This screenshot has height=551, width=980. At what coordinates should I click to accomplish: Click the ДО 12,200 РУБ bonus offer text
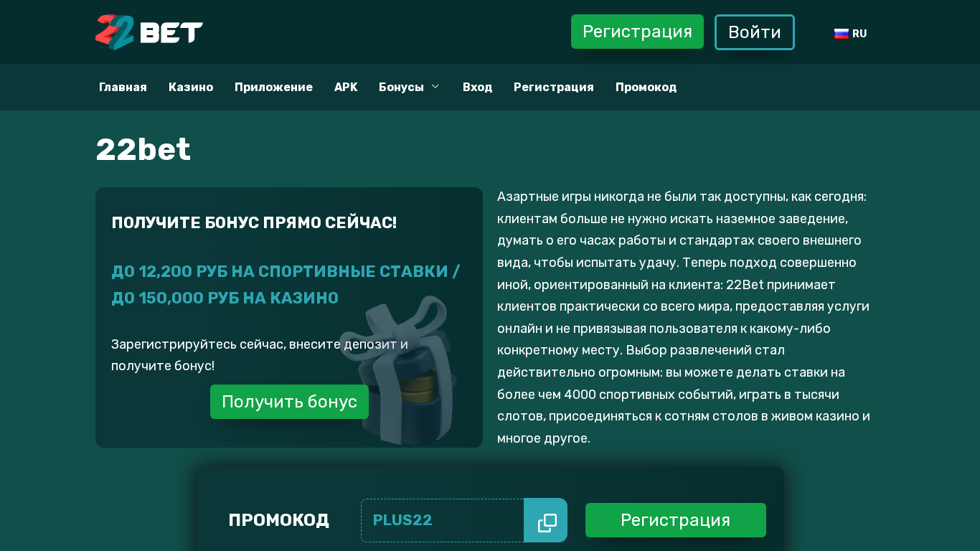[286, 284]
